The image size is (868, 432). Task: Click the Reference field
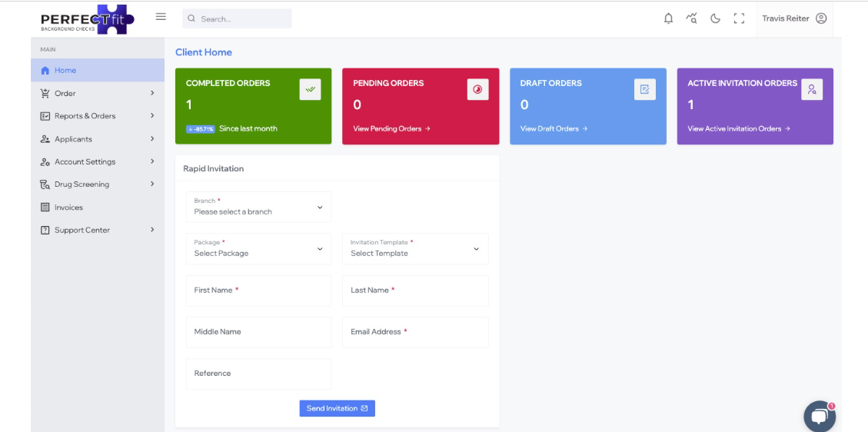coord(258,374)
